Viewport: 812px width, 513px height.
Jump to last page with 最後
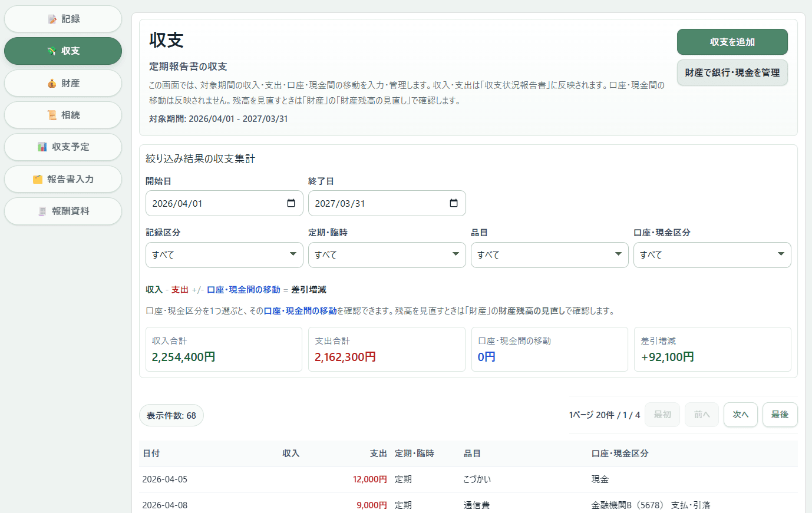(780, 415)
